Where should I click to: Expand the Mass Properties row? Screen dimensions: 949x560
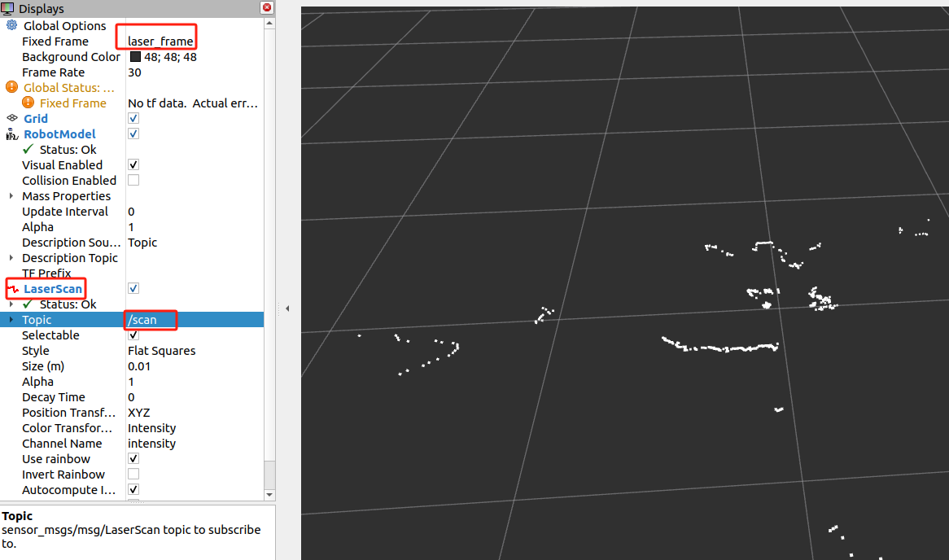tap(11, 195)
